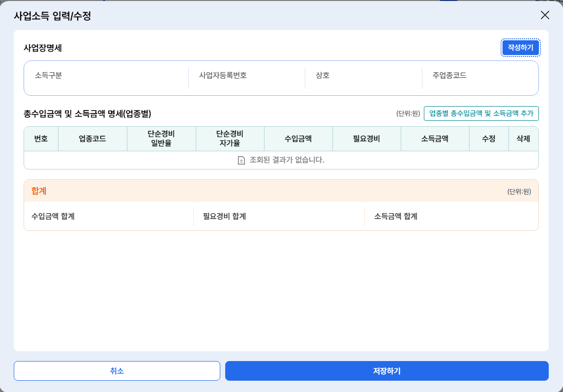Select the 필요경비 column header
563x392 pixels.
(x=367, y=139)
